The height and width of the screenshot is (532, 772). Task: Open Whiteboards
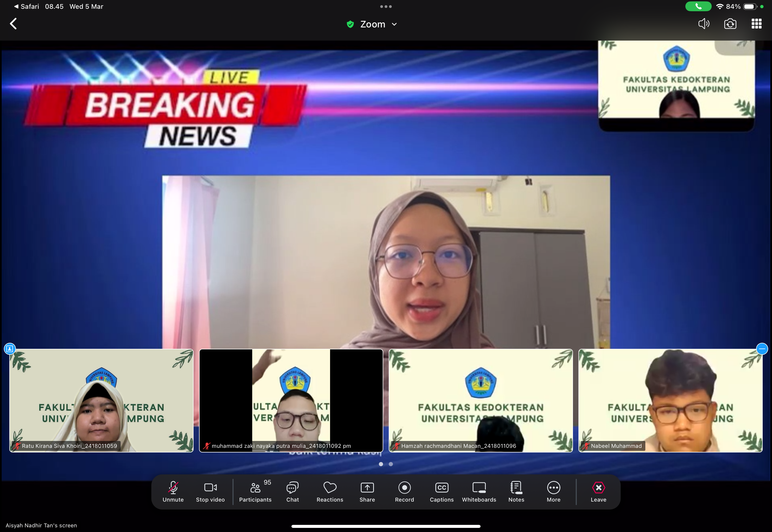(x=479, y=492)
